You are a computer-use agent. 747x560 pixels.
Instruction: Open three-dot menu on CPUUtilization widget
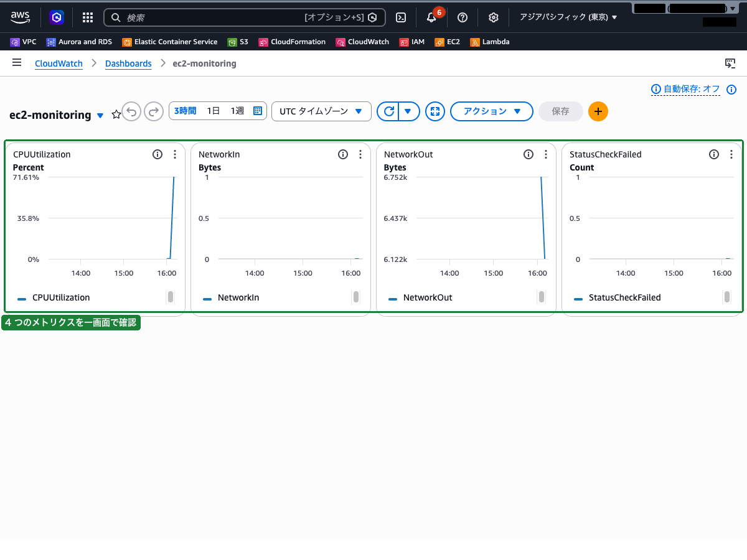tap(175, 154)
